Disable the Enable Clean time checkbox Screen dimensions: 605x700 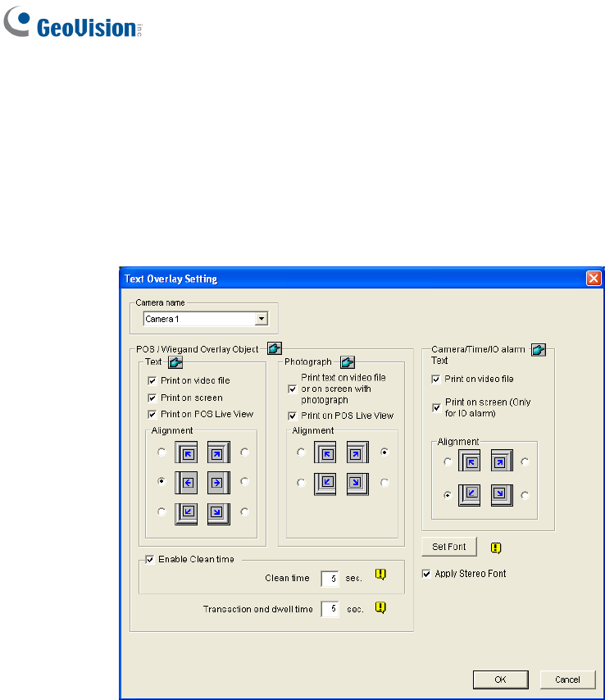coord(150,559)
